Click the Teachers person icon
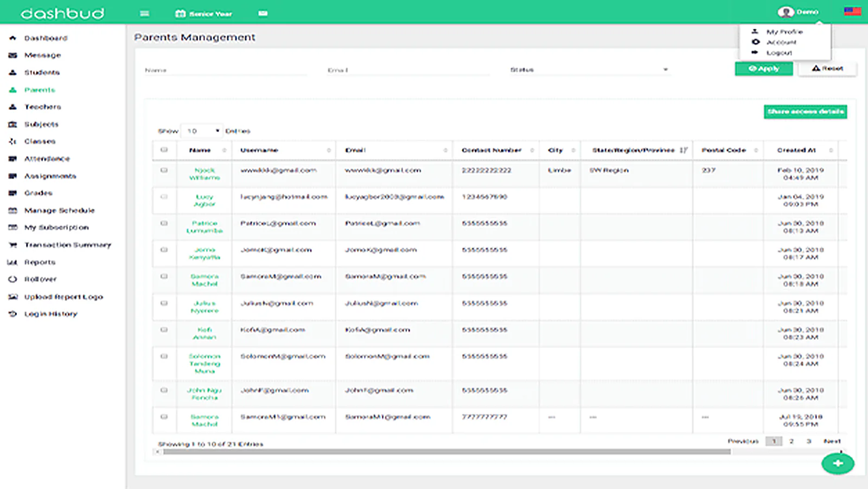The width and height of the screenshot is (868, 489). pyautogui.click(x=12, y=107)
